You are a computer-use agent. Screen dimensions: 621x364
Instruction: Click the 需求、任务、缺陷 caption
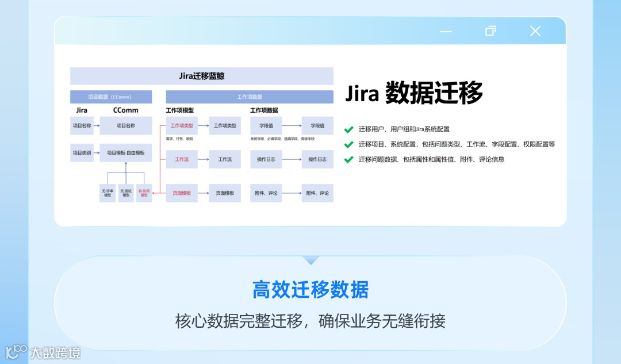pos(179,139)
